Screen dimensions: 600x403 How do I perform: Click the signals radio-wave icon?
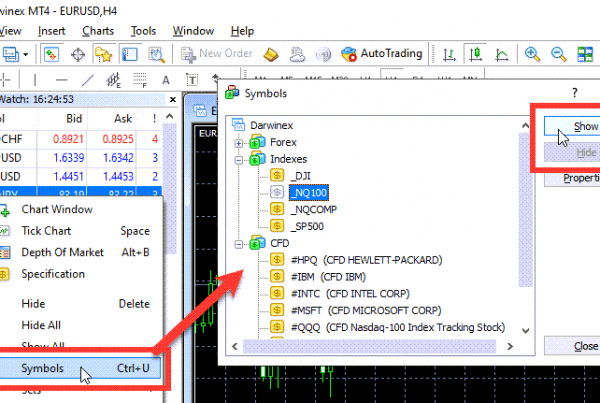(323, 55)
